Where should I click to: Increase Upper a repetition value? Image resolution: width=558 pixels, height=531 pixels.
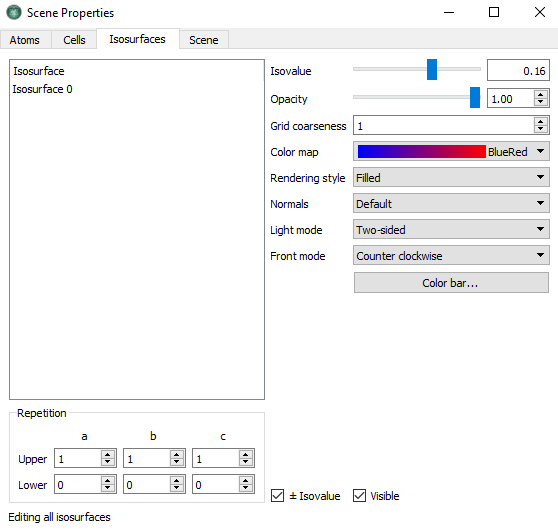coord(107,454)
